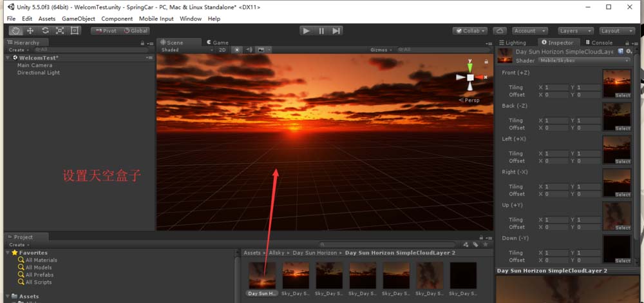Select the Hand tool
Image resolution: width=644 pixels, height=303 pixels.
16,31
